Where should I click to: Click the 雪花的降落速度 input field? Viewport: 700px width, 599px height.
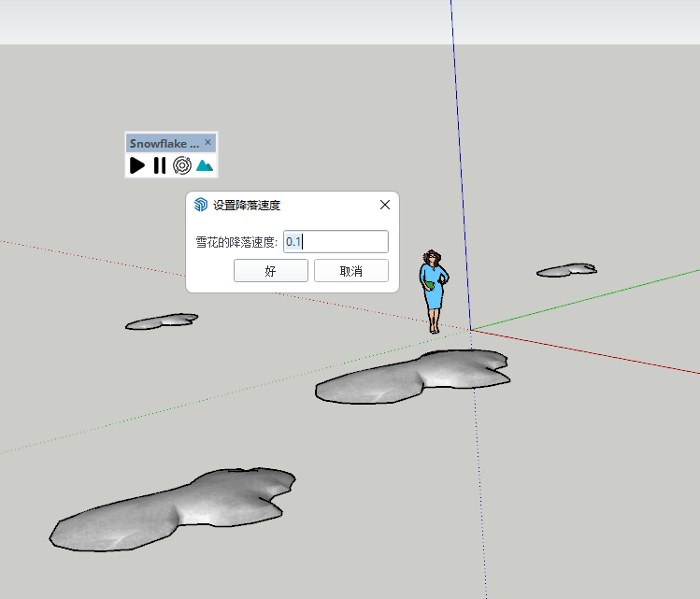(x=336, y=242)
